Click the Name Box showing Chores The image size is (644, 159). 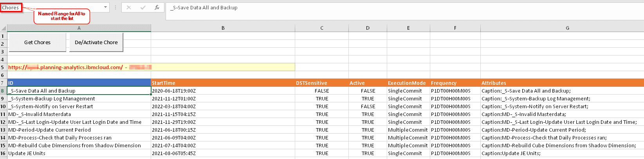point(11,7)
